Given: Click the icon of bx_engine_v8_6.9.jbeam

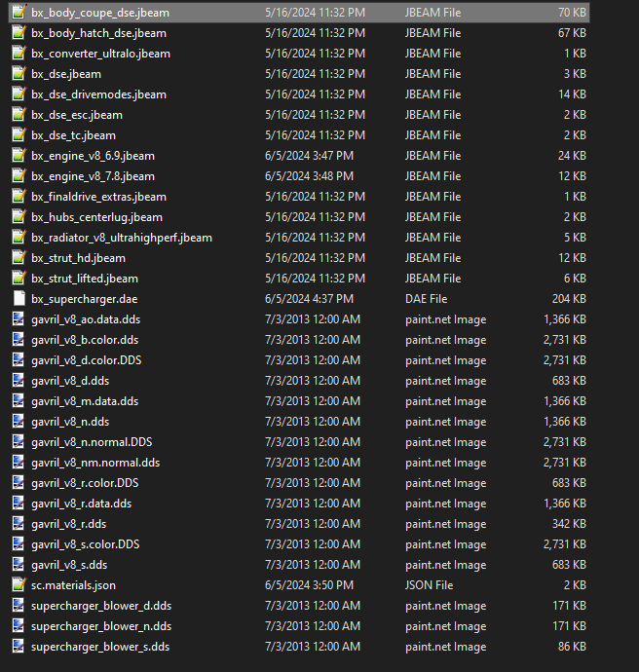Looking at the screenshot, I should click(x=19, y=155).
